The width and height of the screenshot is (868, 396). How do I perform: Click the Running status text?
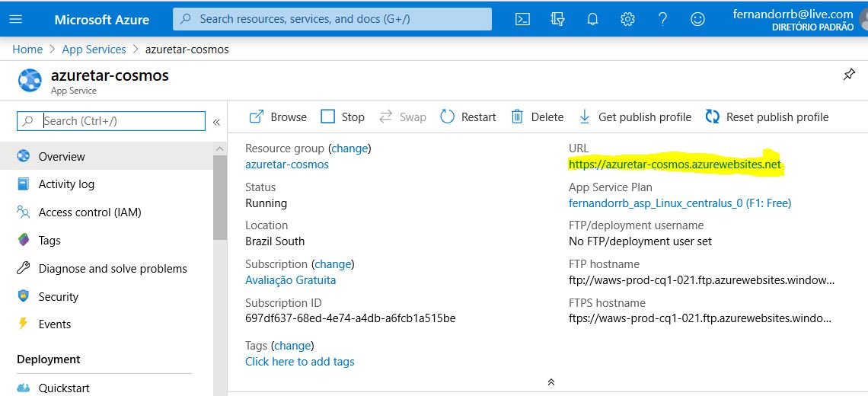pyautogui.click(x=266, y=203)
